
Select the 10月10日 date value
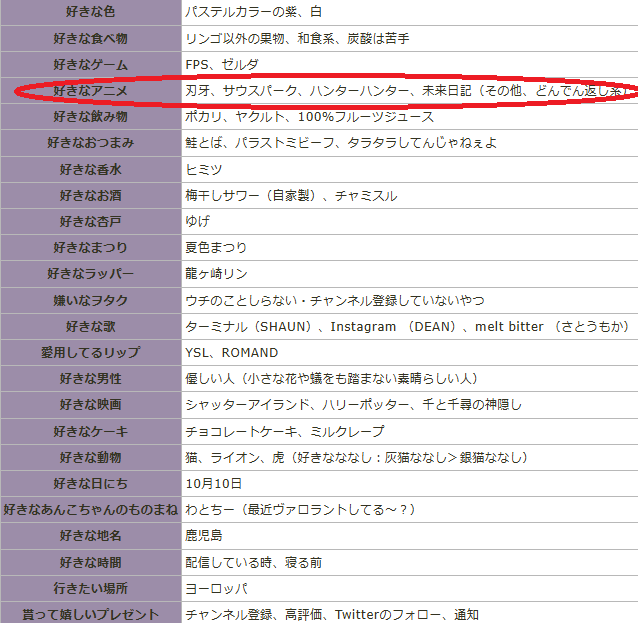(x=214, y=483)
